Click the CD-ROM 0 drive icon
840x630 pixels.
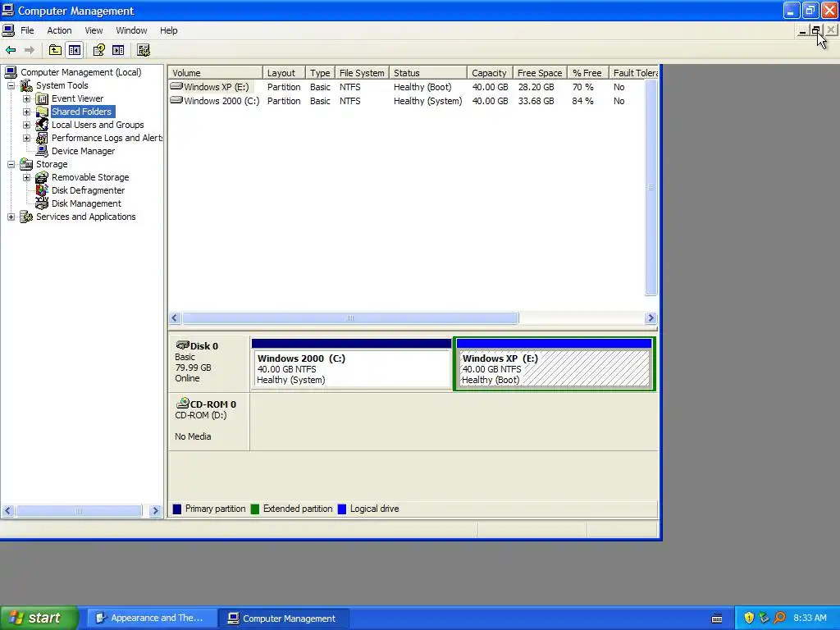click(x=183, y=403)
